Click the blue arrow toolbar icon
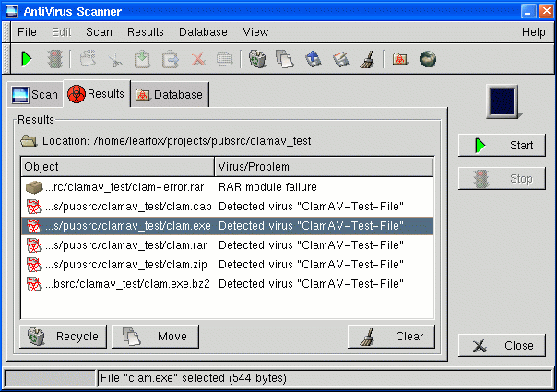This screenshot has width=557, height=392. pyautogui.click(x=313, y=59)
